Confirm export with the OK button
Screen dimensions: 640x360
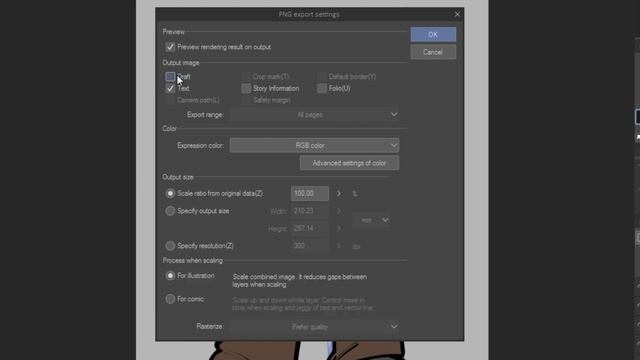433,35
